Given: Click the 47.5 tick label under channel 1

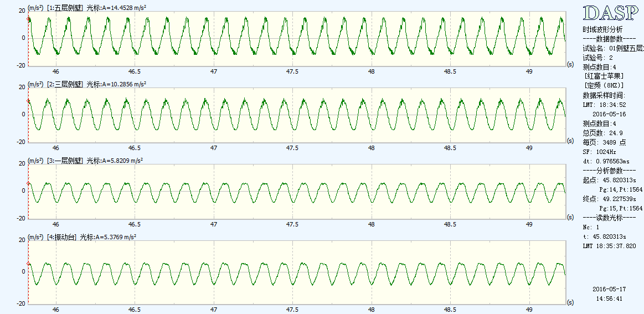Looking at the screenshot, I should 292,71.
